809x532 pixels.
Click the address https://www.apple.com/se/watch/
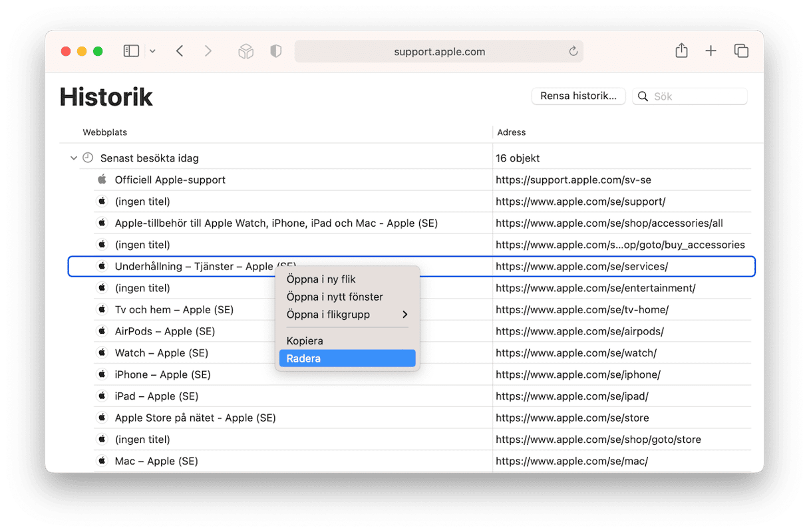pos(576,352)
